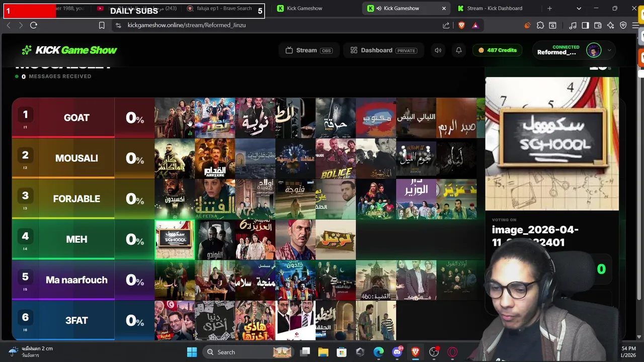
Task: Click the yellow هادي آخرتها poster in 3FAT row
Action: [255, 320]
